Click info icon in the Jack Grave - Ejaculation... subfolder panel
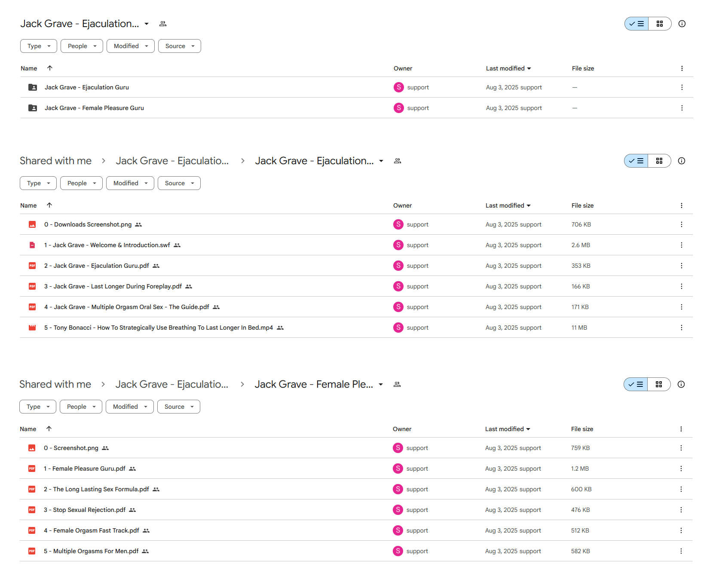Viewport: 722px width, 588px height. (x=682, y=161)
